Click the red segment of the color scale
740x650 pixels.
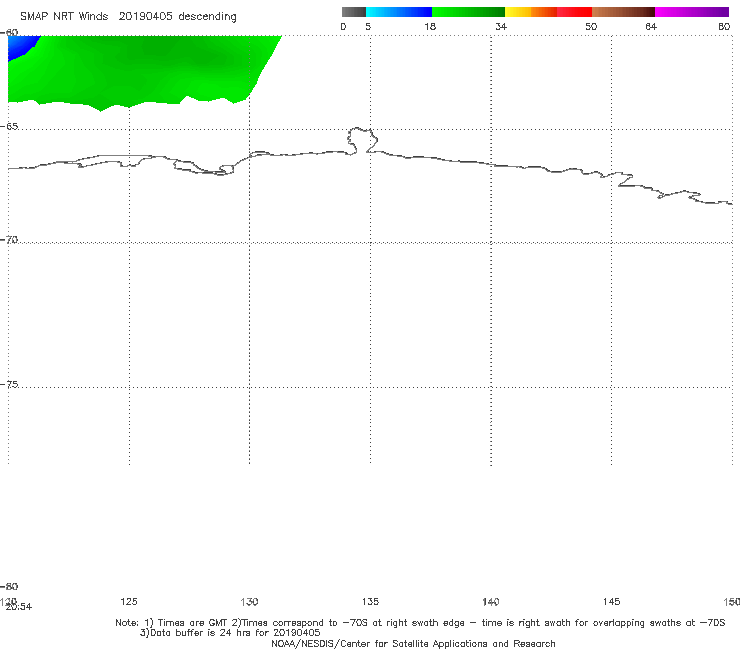coord(574,12)
